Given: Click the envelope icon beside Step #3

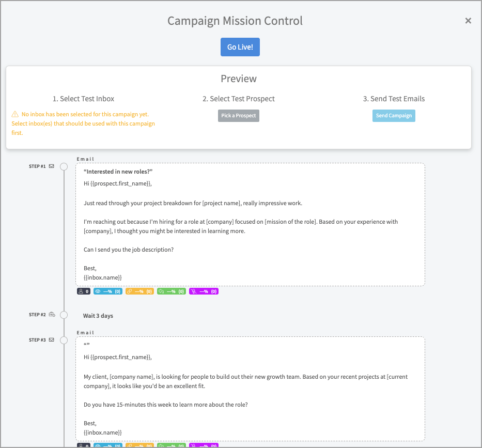Looking at the screenshot, I should (51, 340).
